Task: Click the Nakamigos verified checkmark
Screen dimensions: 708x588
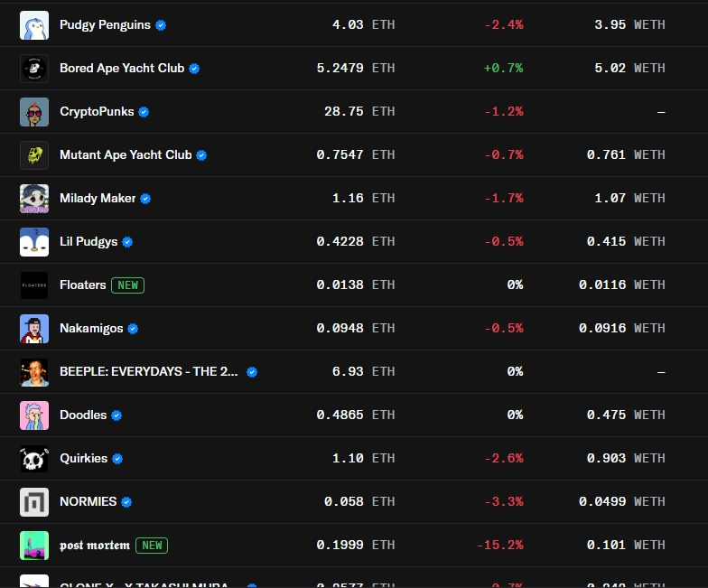Action: (133, 329)
